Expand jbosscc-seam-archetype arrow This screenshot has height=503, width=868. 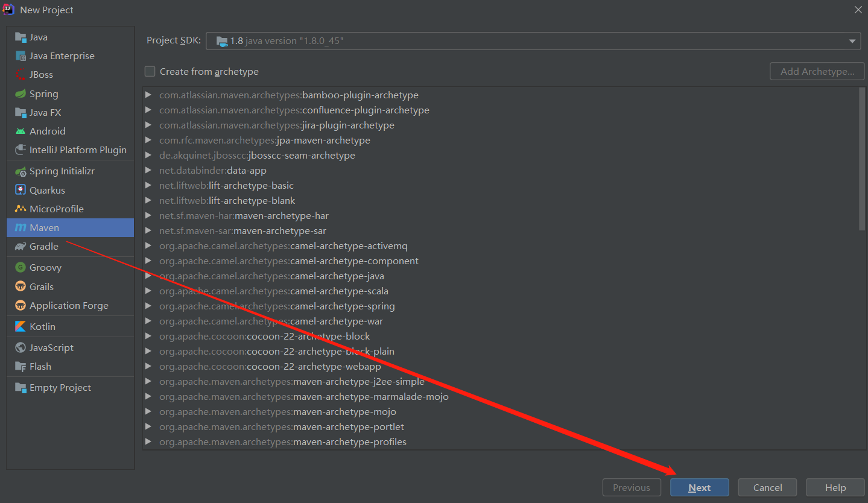148,155
